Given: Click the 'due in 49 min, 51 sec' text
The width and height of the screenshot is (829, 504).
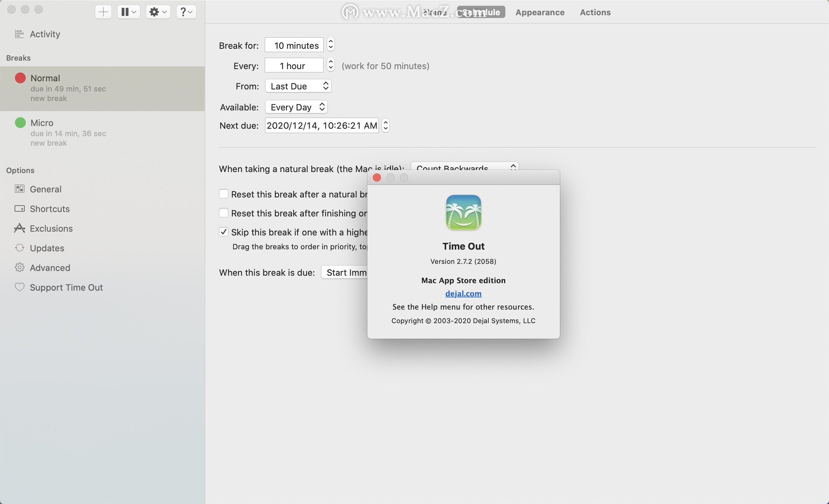Looking at the screenshot, I should 68,88.
